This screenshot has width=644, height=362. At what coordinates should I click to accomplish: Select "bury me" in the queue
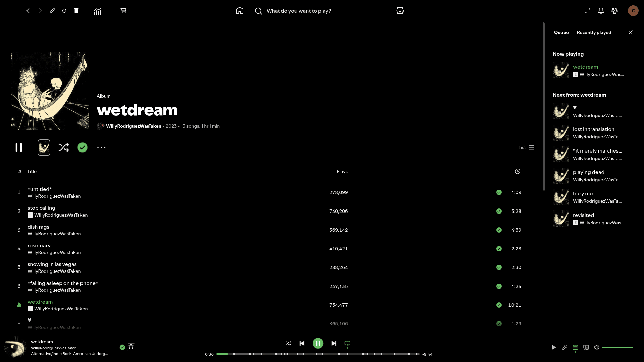click(583, 194)
